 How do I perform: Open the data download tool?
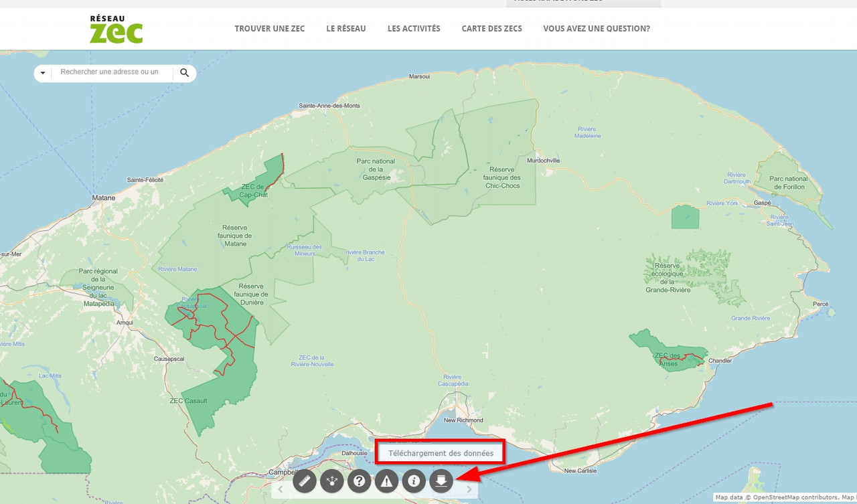(441, 481)
